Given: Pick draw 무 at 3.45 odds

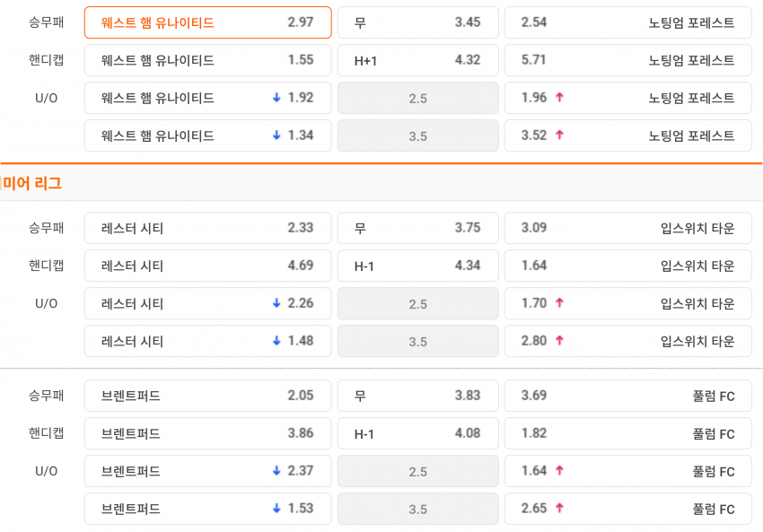Looking at the screenshot, I should coord(418,22).
